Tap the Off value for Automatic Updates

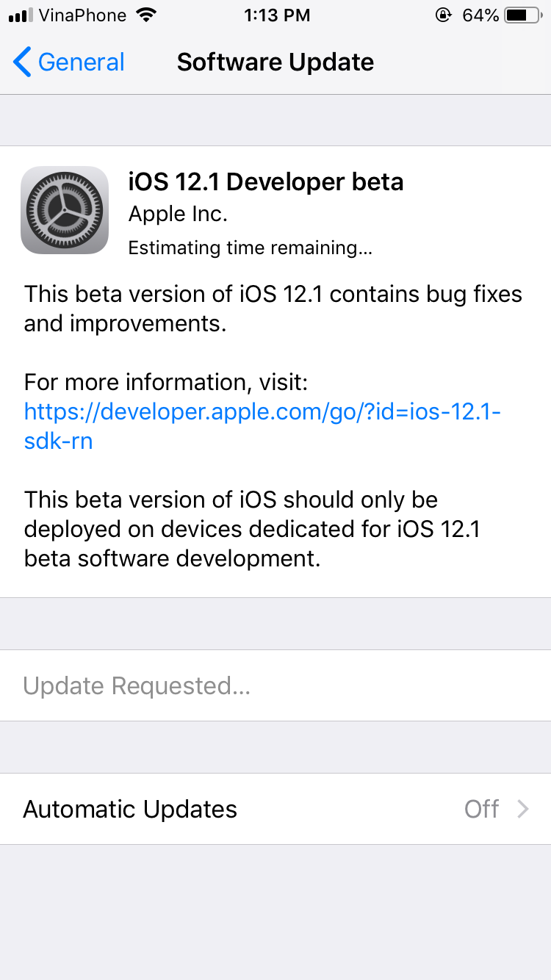point(482,809)
